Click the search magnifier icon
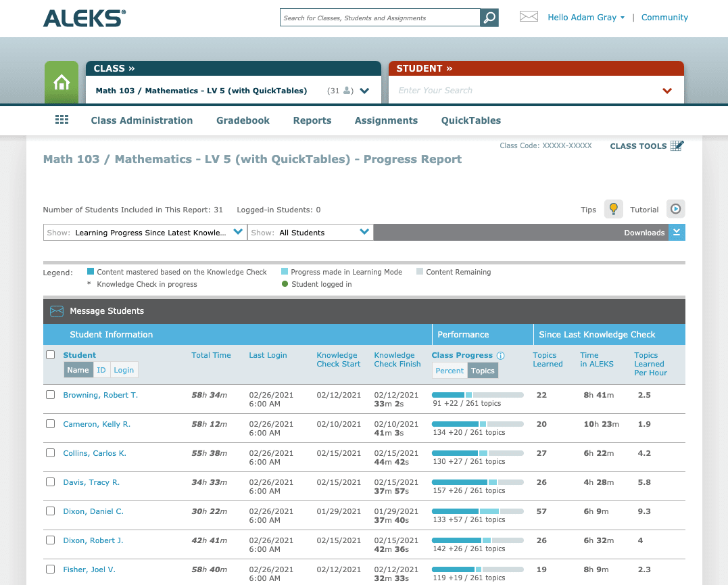 [489, 17]
